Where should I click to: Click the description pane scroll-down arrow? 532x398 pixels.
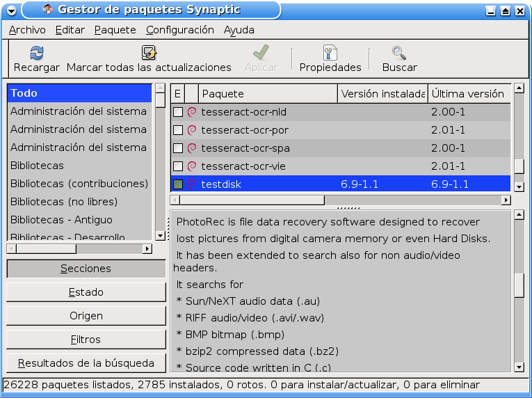tap(519, 367)
